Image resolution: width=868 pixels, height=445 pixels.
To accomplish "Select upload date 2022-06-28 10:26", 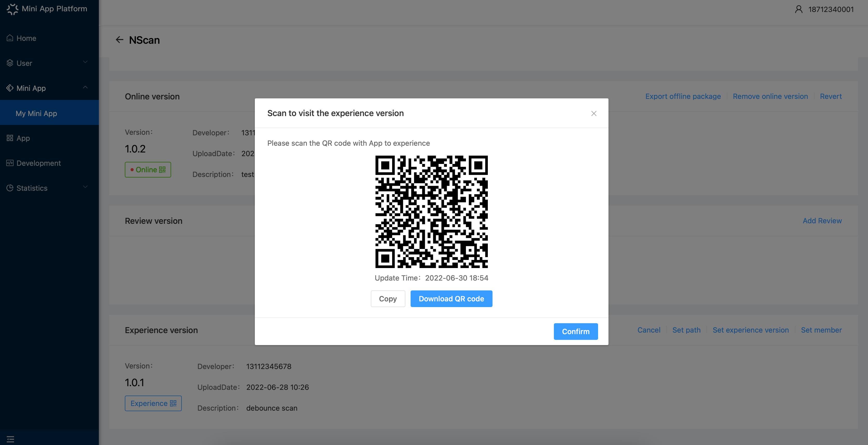I will (278, 387).
